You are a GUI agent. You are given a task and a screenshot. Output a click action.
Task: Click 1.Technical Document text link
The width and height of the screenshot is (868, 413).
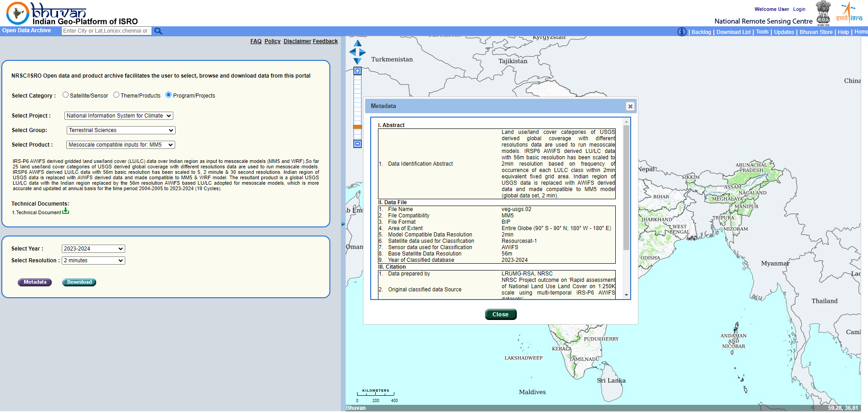(x=36, y=212)
